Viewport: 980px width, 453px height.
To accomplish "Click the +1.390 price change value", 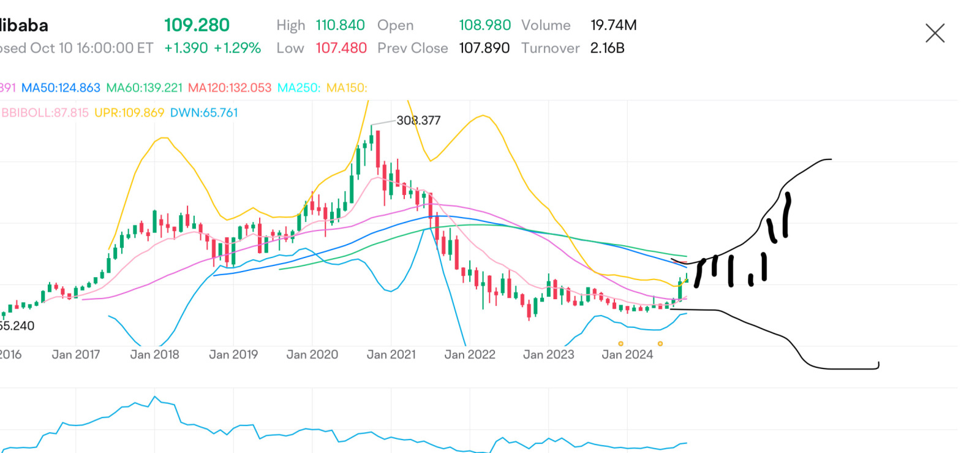I will [186, 48].
